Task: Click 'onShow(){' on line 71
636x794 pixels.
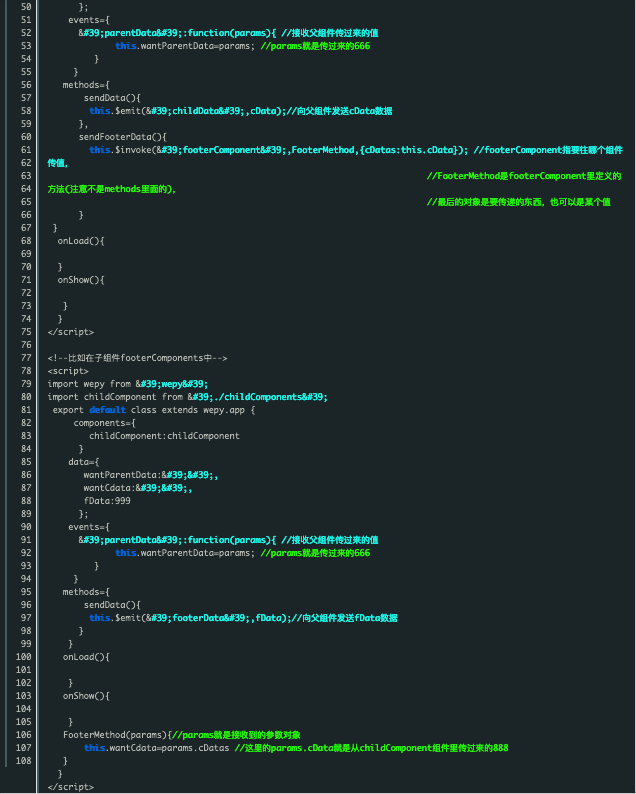Action: 81,280
